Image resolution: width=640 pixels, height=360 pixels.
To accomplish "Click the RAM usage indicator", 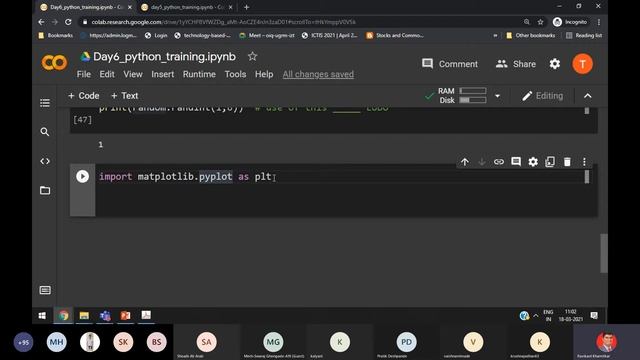I will click(x=462, y=91).
